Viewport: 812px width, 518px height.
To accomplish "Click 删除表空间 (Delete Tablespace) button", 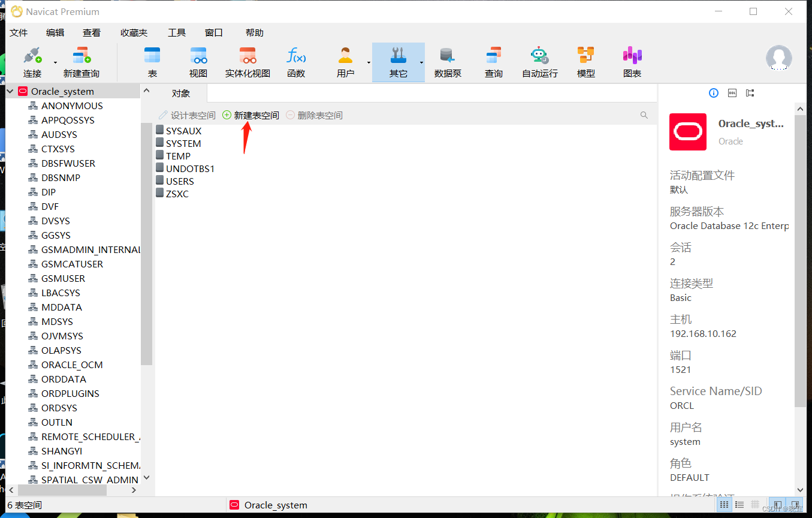I will pyautogui.click(x=314, y=115).
